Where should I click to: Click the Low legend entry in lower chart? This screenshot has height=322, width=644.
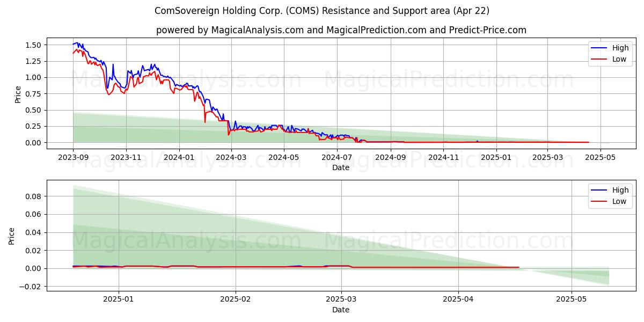[x=609, y=201]
